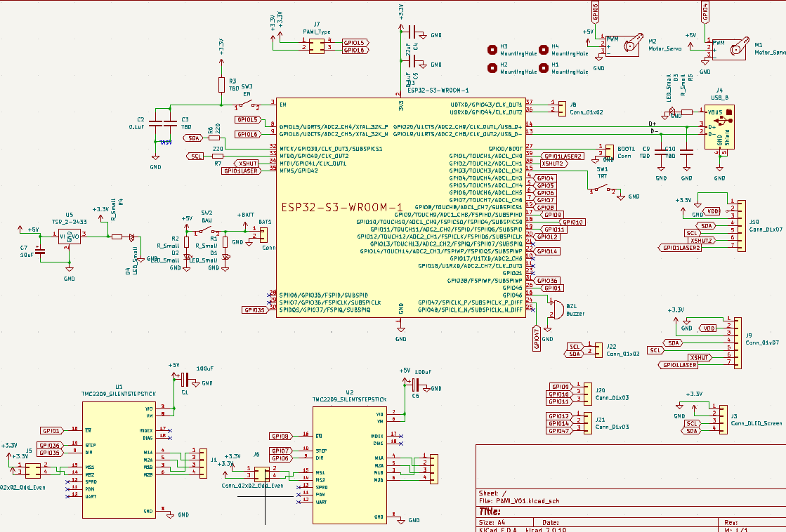
Task: Click the GPIO16 label on J7
Action: coord(355,50)
